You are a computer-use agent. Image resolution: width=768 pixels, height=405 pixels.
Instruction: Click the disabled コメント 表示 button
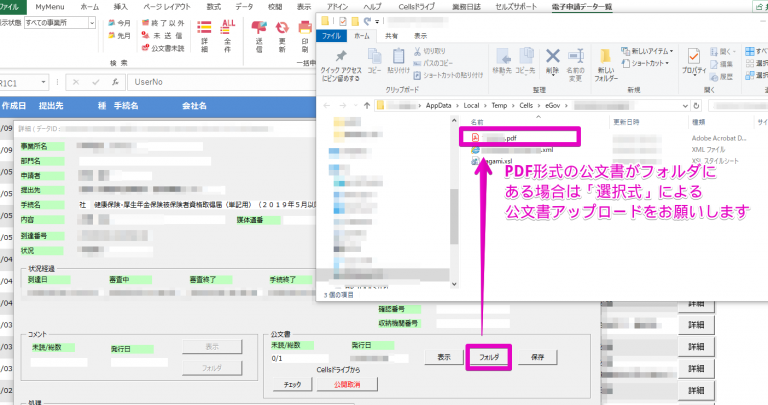[212, 347]
